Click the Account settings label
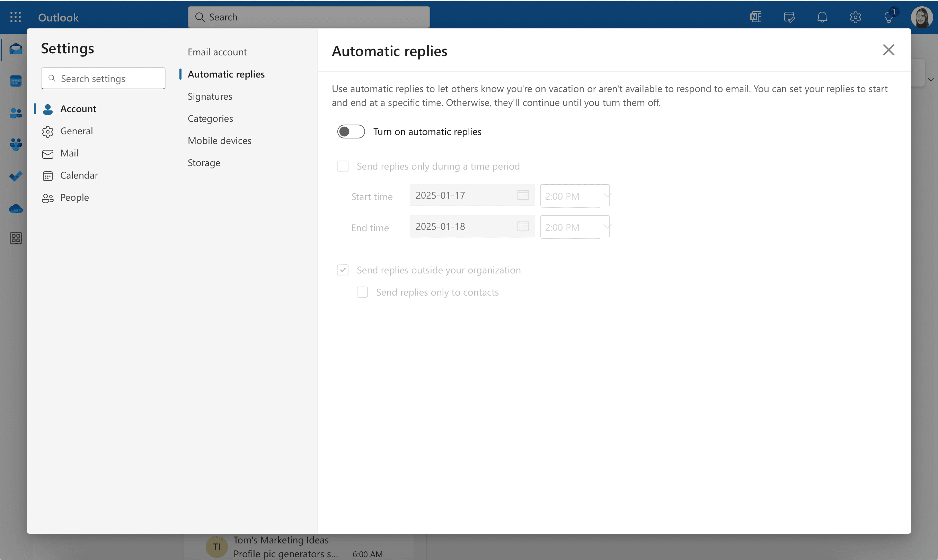This screenshot has height=560, width=938. click(x=78, y=108)
